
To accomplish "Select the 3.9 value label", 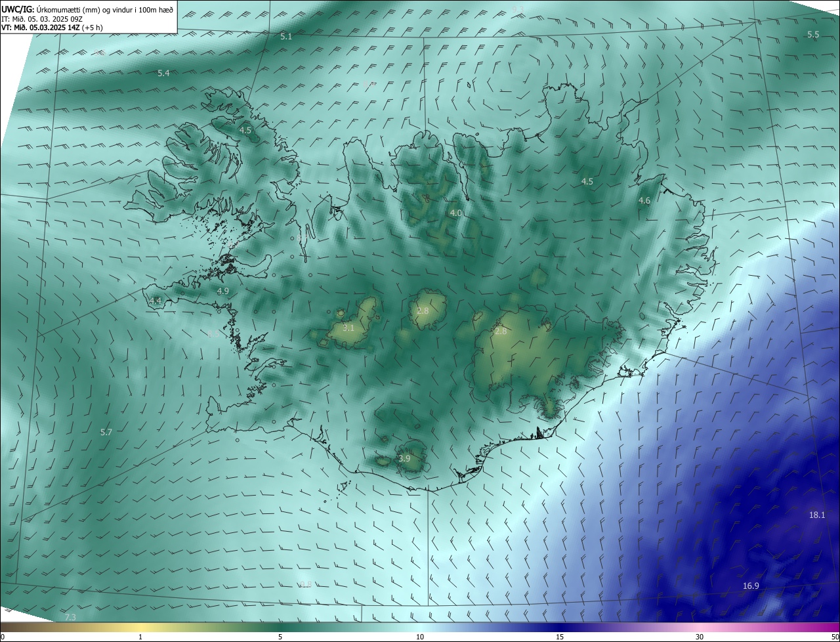I will [x=404, y=458].
